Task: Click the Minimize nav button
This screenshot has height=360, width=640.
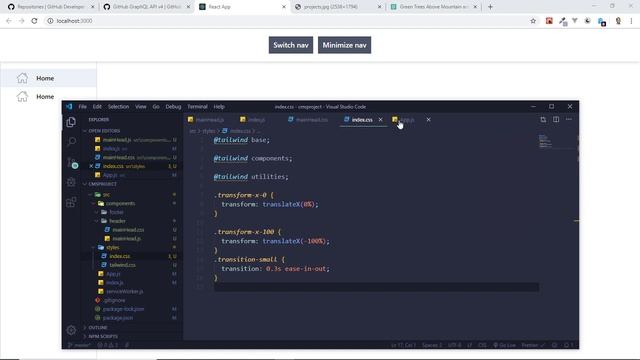Action: coord(344,45)
